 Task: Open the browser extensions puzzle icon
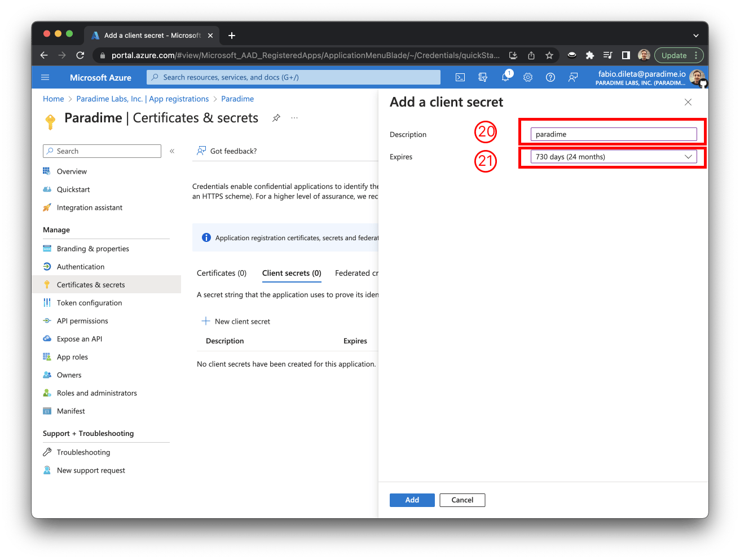pyautogui.click(x=590, y=55)
